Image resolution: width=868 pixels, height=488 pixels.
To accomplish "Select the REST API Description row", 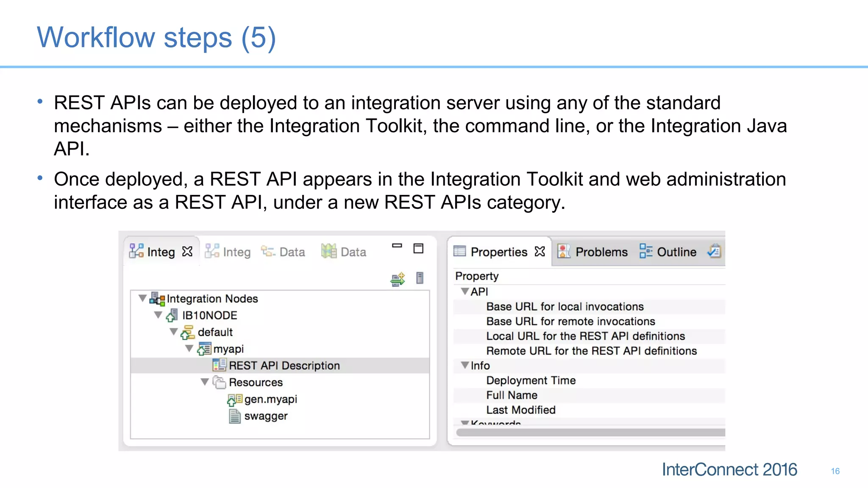I will tap(280, 366).
